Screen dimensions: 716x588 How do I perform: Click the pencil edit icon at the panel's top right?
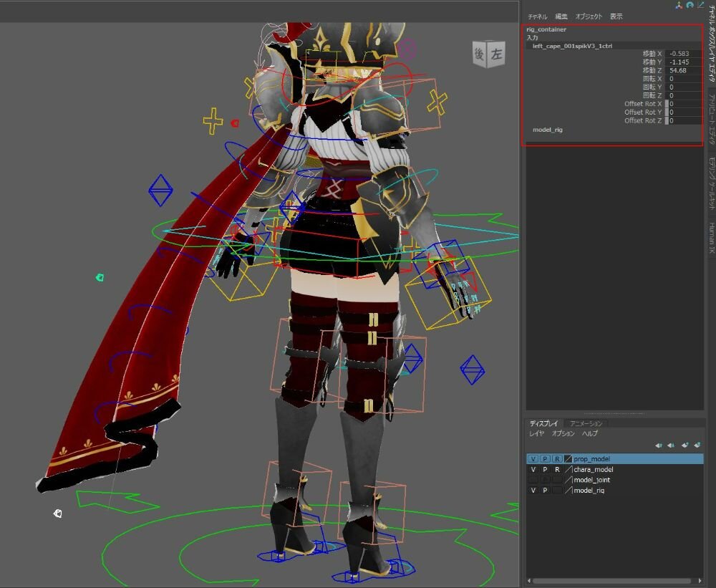coord(700,5)
